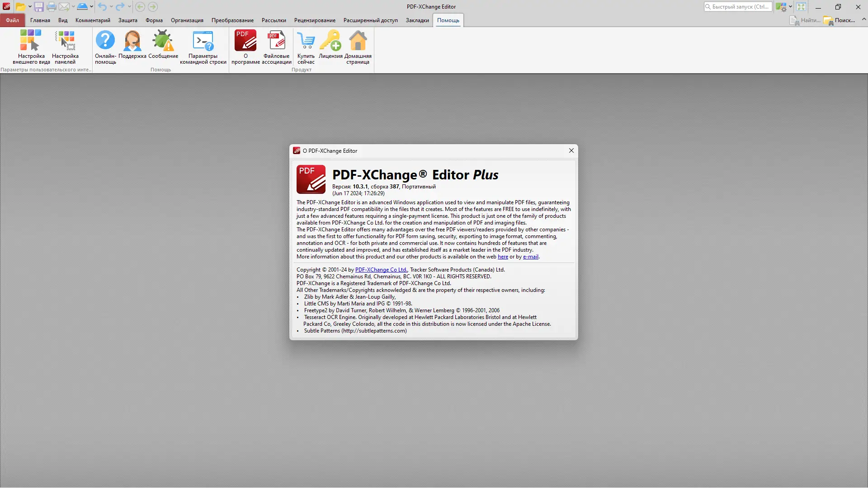Open the UI options dropdown arrow
868x488 pixels.
[790, 7]
